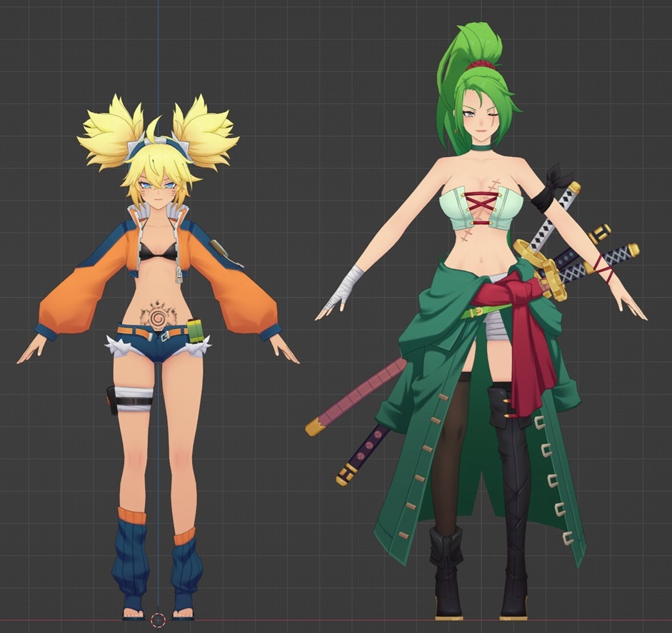This screenshot has height=633, width=672.
Task: Click the green scroll pouch on blonde's belt
Action: (194, 330)
